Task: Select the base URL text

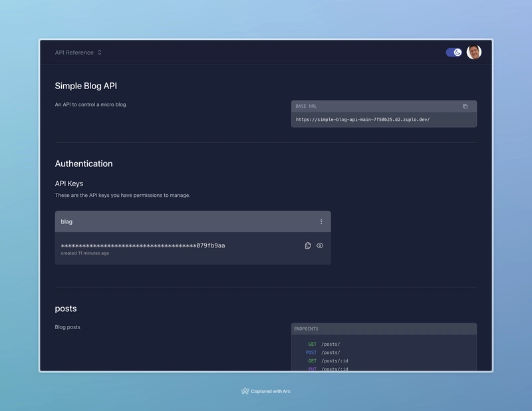Action: (362, 120)
